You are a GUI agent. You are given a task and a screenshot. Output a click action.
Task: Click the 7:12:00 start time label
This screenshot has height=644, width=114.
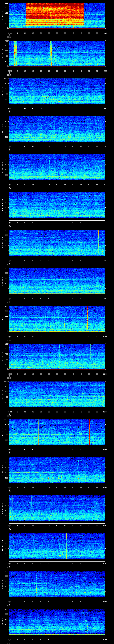[9, 450]
